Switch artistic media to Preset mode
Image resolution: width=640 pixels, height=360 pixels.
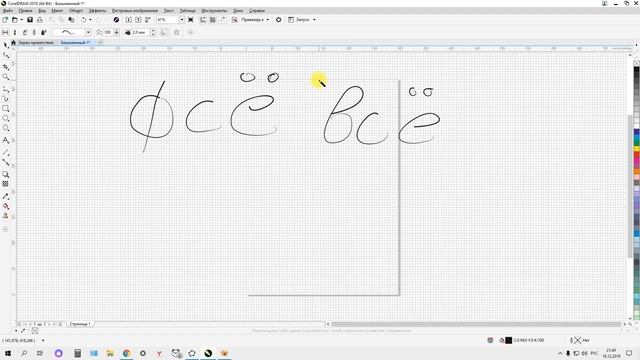[x=5, y=32]
